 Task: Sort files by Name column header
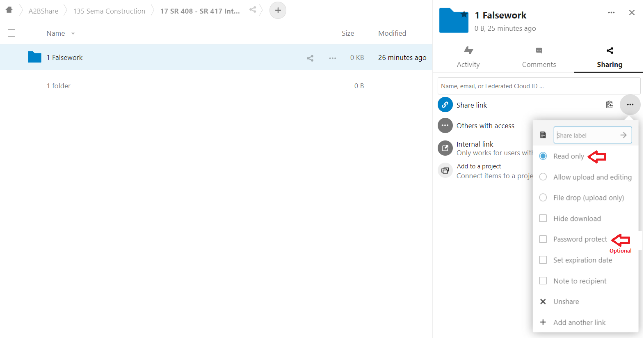pyautogui.click(x=56, y=33)
